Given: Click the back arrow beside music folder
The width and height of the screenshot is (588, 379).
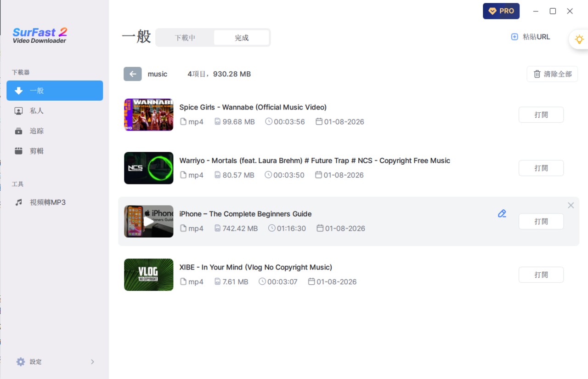Looking at the screenshot, I should [x=132, y=74].
